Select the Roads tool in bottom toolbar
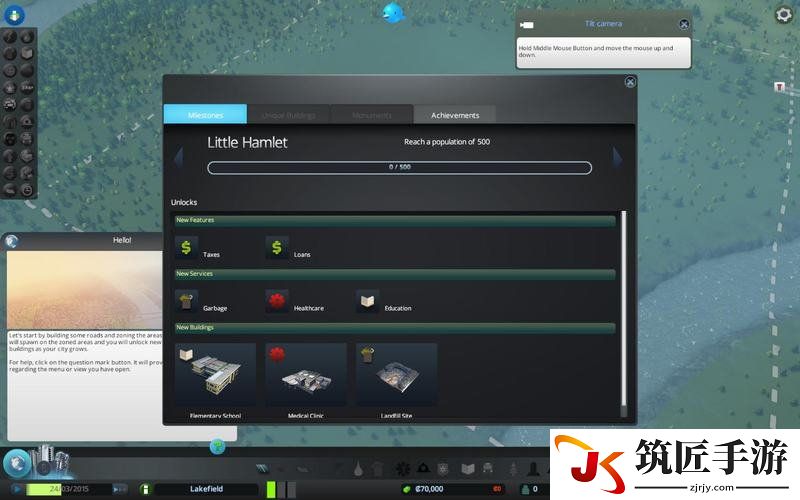This screenshot has height=500, width=800. [x=262, y=468]
